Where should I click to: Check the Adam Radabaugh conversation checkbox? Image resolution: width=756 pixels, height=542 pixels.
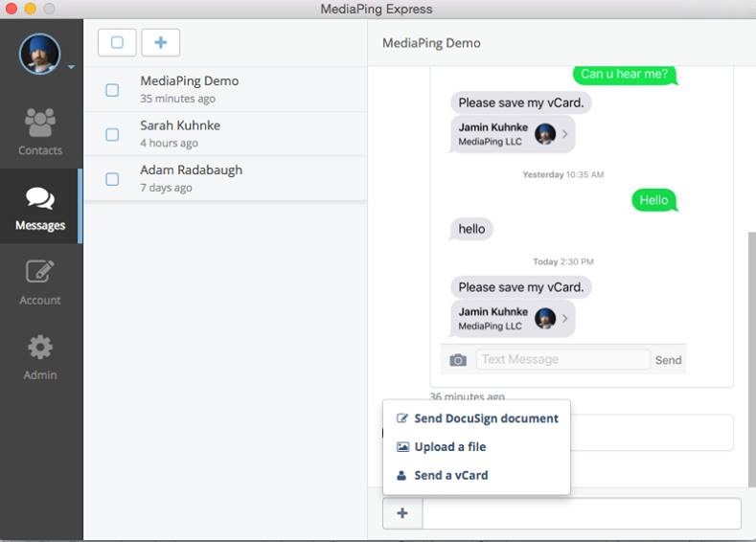click(x=112, y=179)
